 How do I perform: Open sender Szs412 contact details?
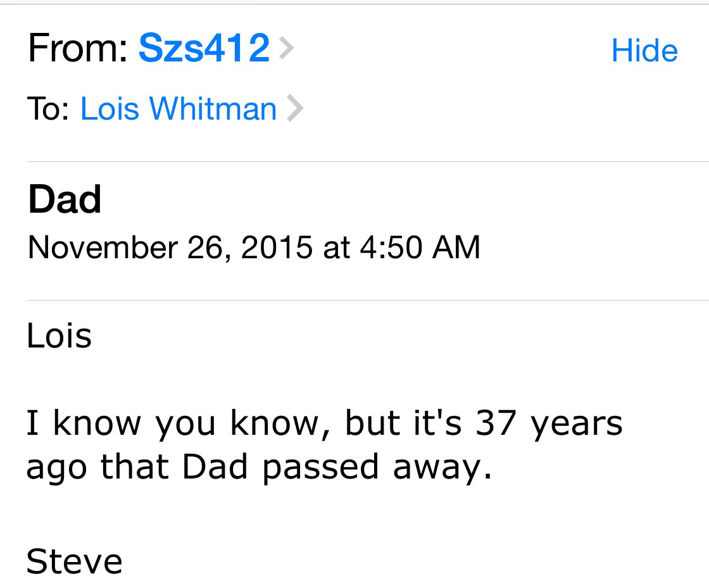203,48
